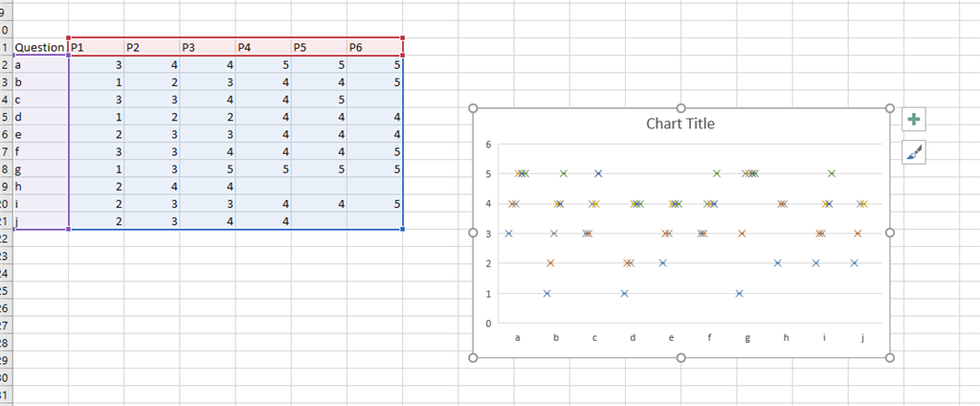Select the right-middle chart resize handle

[x=891, y=233]
